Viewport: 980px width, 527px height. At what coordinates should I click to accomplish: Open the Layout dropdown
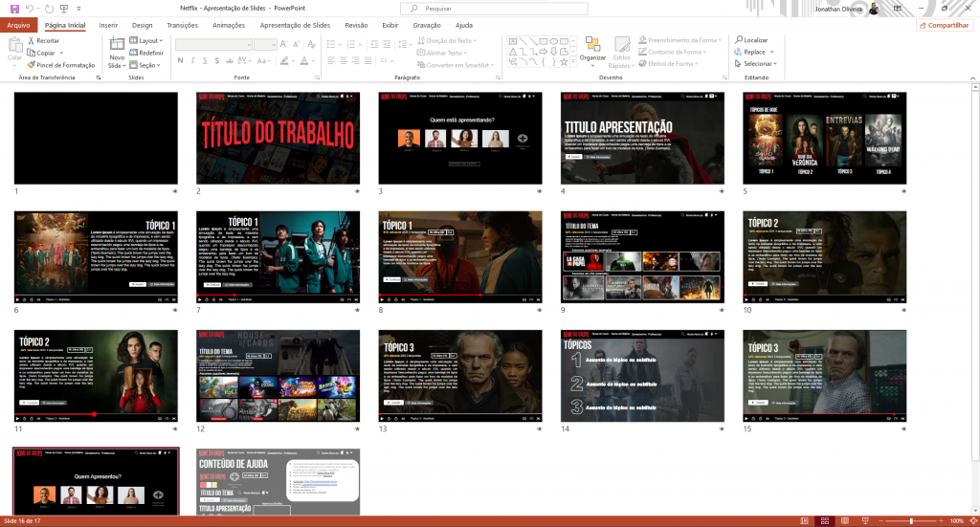[x=145, y=40]
